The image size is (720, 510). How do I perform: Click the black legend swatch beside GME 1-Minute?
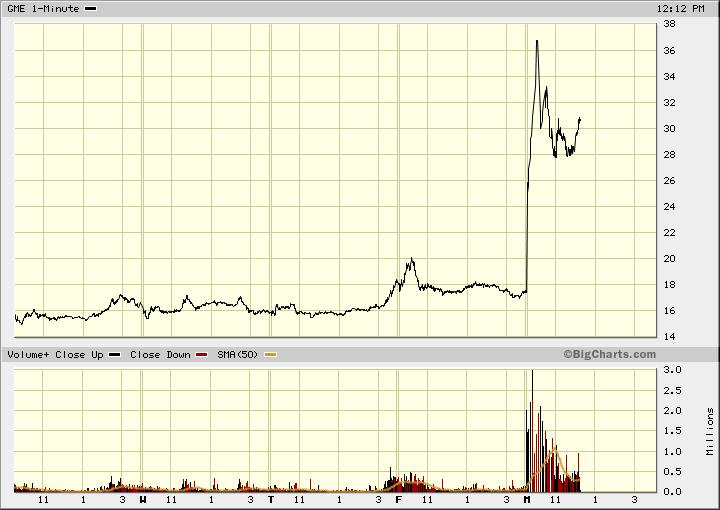(91, 9)
